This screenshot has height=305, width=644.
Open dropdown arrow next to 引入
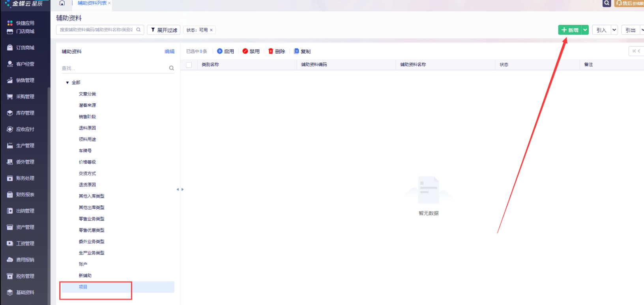(x=614, y=30)
